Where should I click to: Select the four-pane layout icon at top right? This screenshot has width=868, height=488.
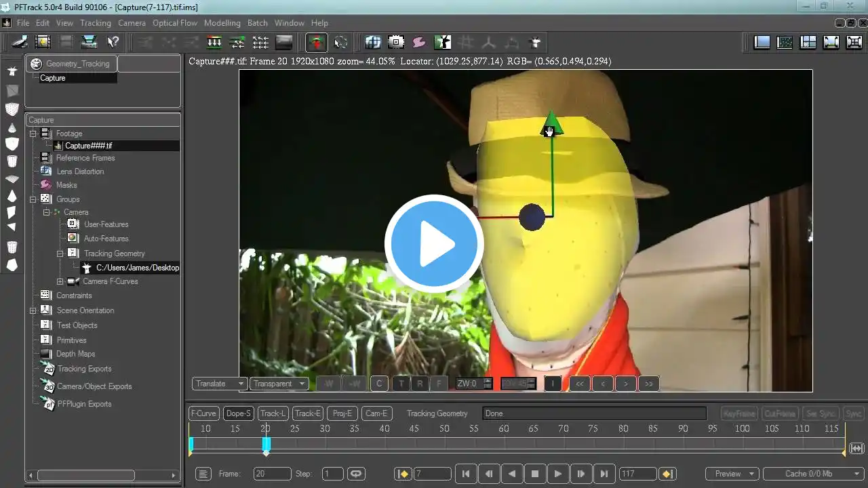point(808,42)
